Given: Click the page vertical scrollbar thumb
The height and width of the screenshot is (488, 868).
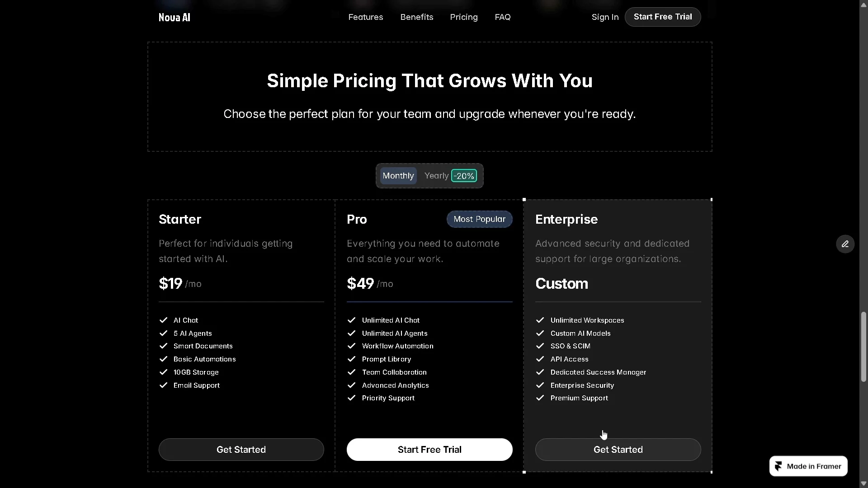Looking at the screenshot, I should [863, 347].
